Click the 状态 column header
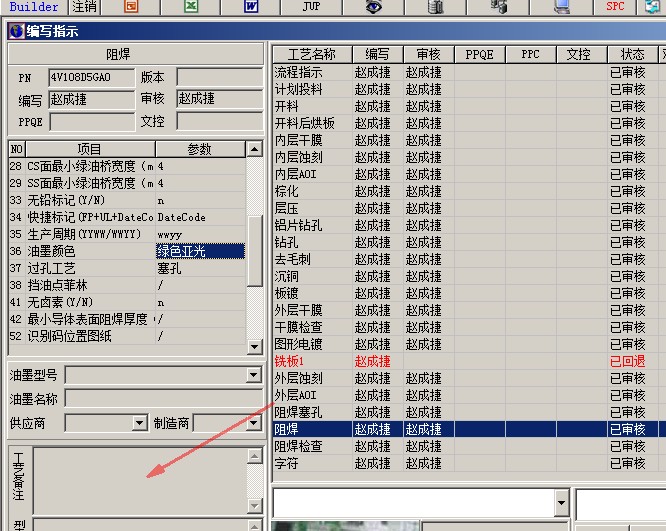Viewport: 666px width, 531px height. pos(632,54)
